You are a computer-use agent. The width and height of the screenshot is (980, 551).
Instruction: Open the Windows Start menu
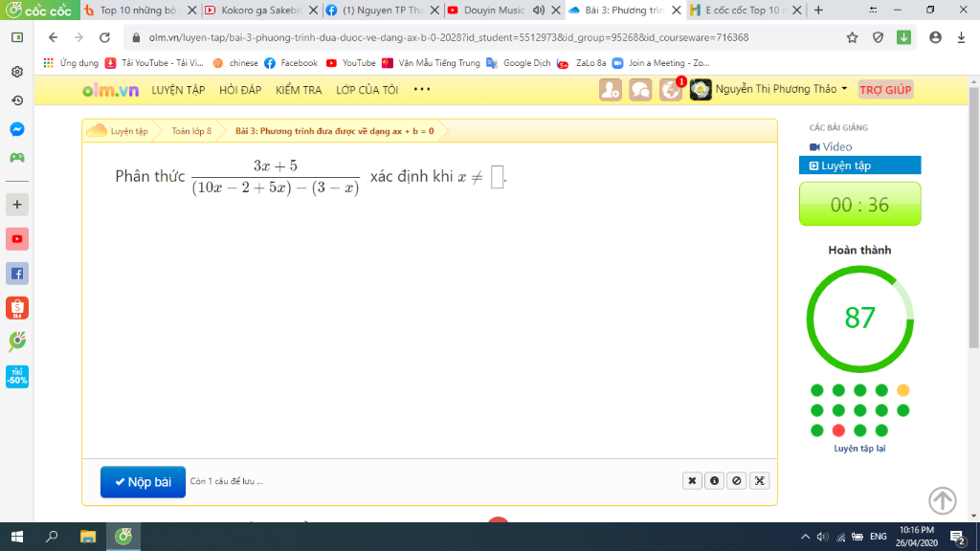(17, 537)
